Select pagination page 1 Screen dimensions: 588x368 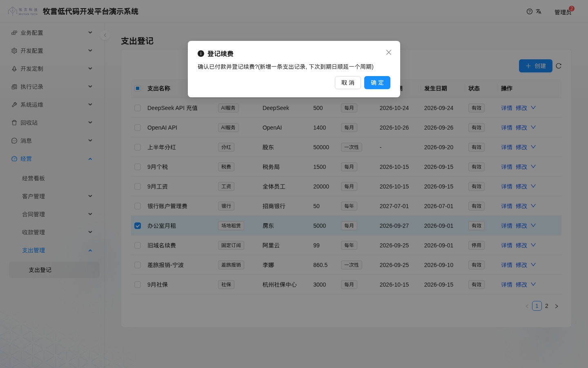(537, 306)
